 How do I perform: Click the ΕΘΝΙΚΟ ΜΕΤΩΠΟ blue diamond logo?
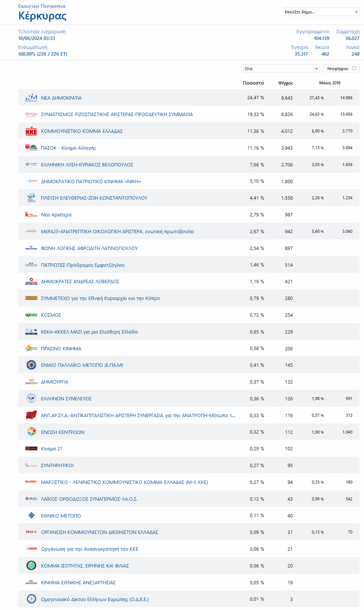(x=31, y=516)
